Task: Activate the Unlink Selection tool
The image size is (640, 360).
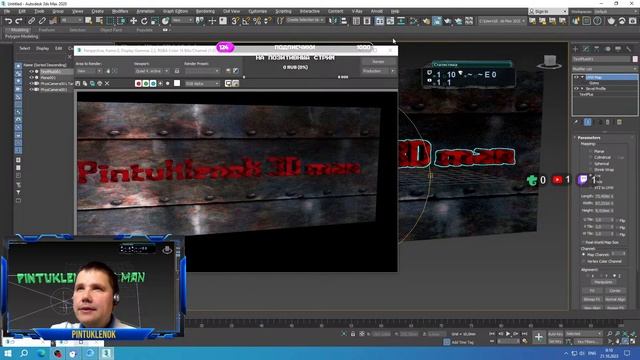Action: tap(42, 21)
